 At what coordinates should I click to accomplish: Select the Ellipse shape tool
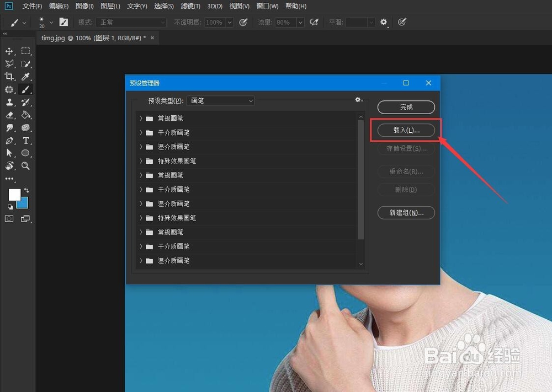(x=25, y=153)
